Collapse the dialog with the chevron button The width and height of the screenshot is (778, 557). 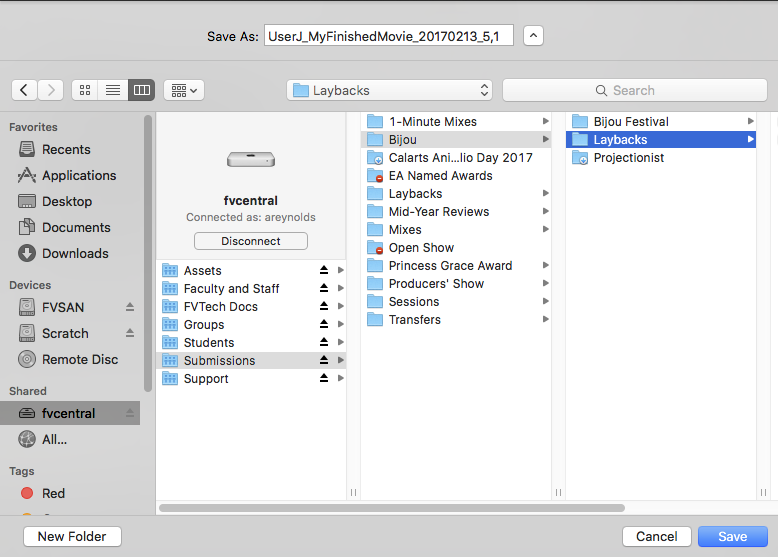pos(533,36)
